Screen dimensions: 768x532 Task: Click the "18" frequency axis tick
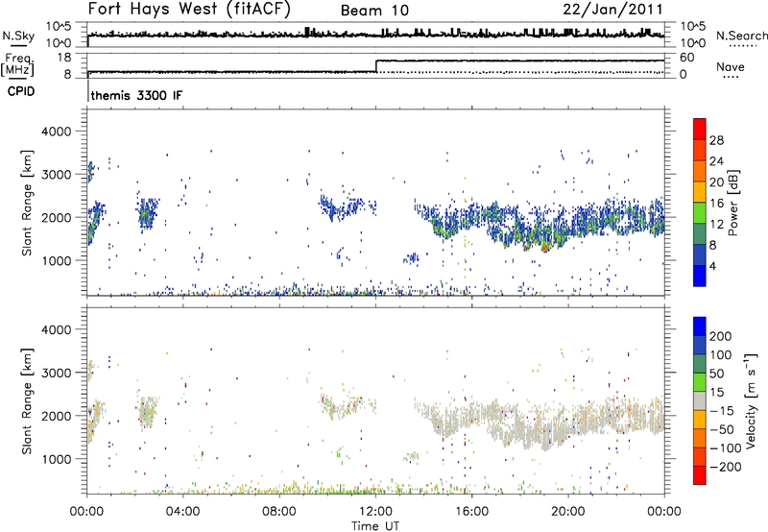tap(64, 58)
